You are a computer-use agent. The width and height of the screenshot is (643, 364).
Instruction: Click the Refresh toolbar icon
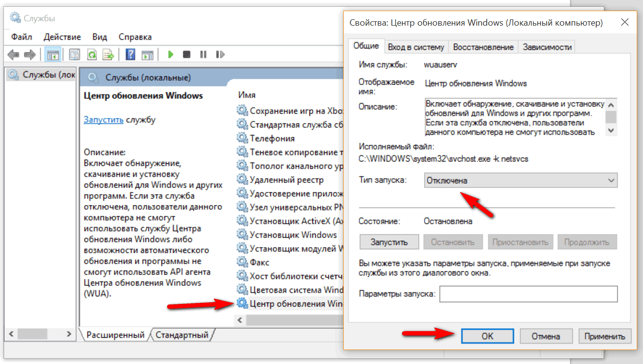(92, 55)
